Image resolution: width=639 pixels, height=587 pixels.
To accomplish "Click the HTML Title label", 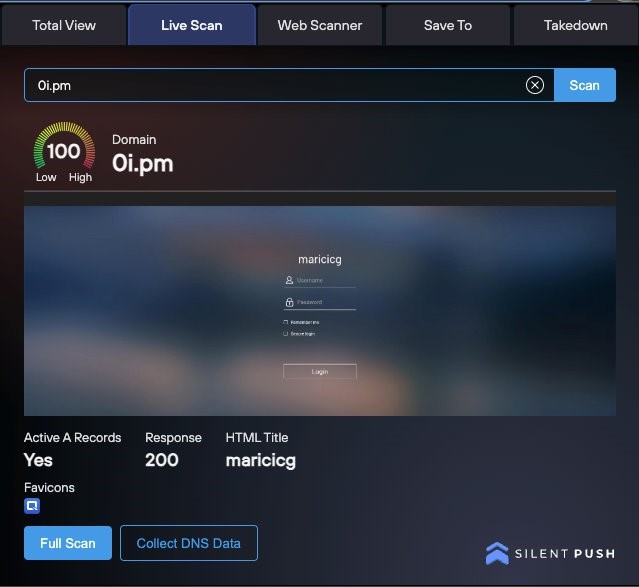I will [x=257, y=437].
